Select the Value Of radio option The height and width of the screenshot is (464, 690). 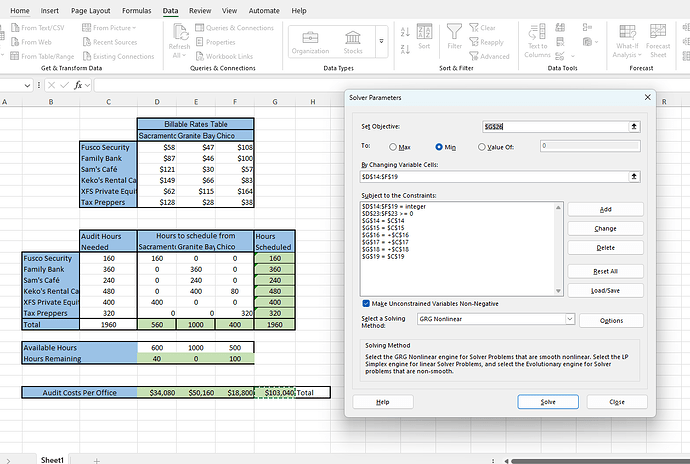click(483, 146)
